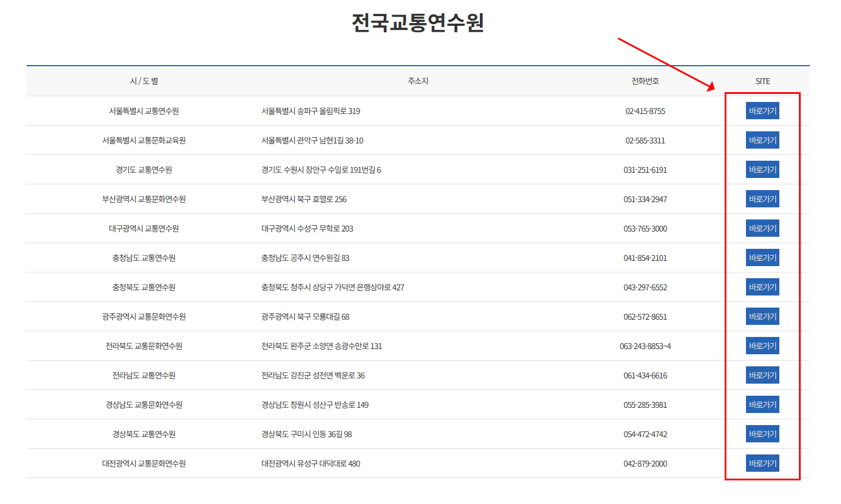
Task: Click address 부산광역시 북구 효열로 256
Action: point(304,199)
